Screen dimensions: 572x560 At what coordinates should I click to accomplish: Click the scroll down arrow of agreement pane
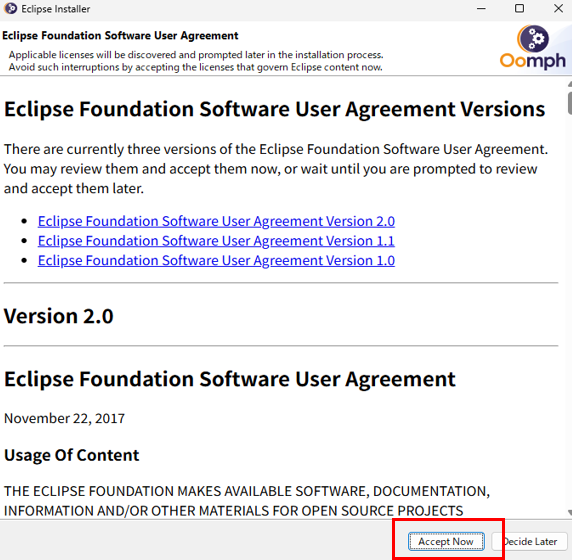click(x=569, y=512)
